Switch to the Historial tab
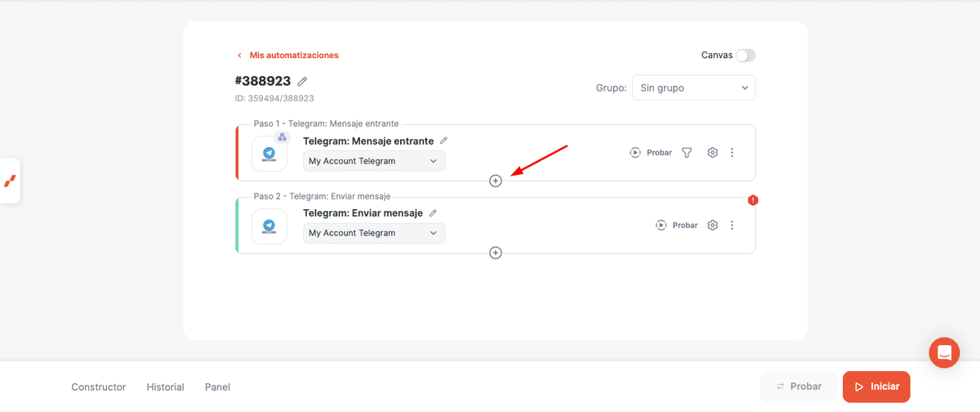 point(166,387)
